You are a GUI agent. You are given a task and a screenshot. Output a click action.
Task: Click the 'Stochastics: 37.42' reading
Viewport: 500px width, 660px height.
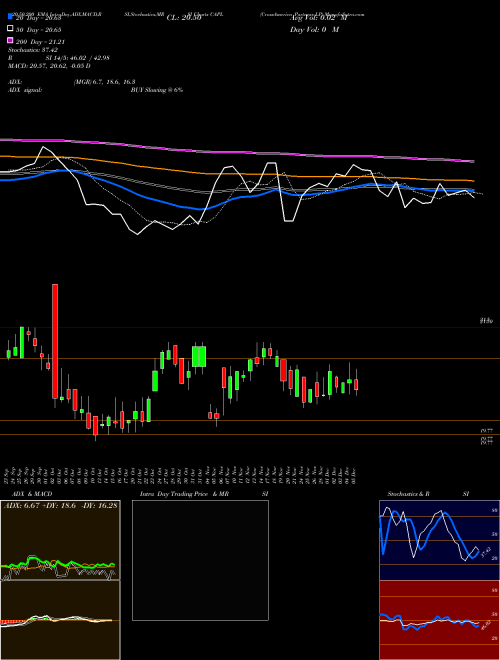33,50
